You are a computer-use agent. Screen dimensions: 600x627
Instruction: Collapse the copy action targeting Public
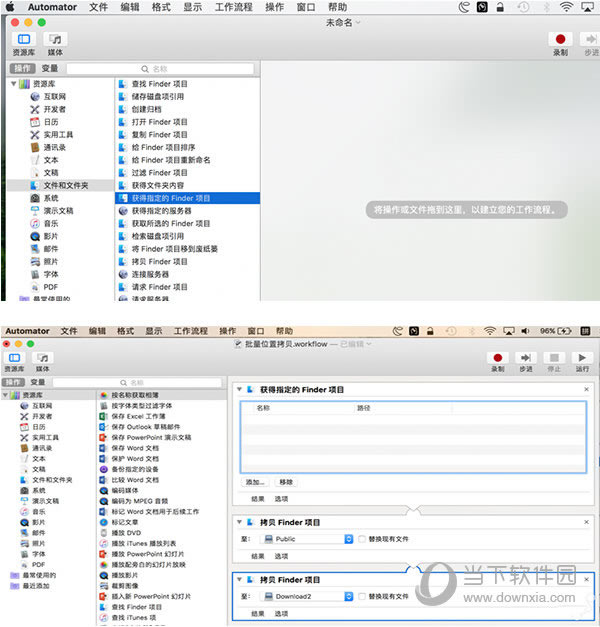point(239,522)
